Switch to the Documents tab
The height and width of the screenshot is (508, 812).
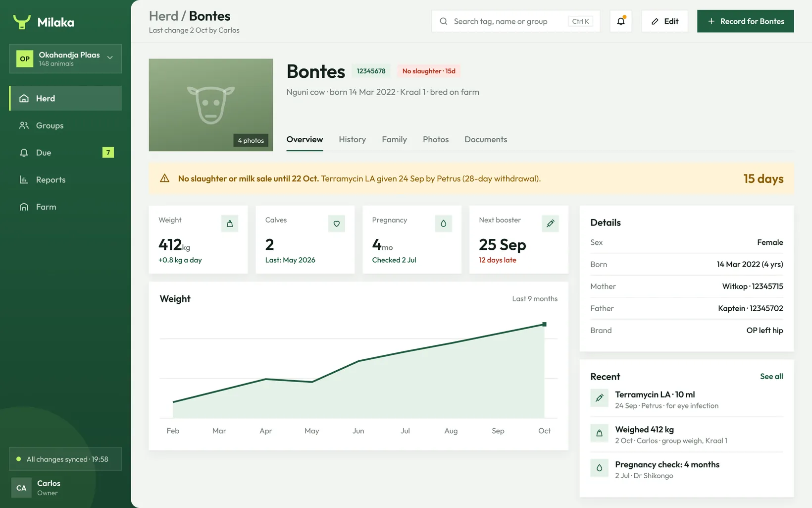click(486, 139)
